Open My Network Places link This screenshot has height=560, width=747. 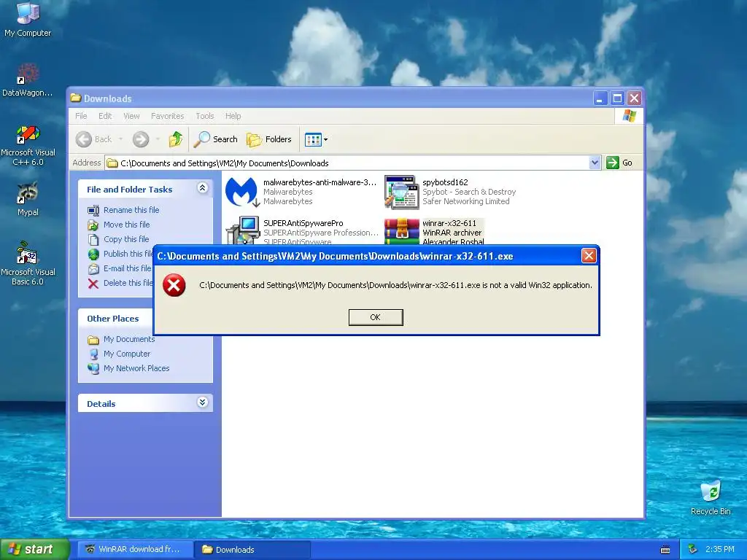(x=136, y=368)
